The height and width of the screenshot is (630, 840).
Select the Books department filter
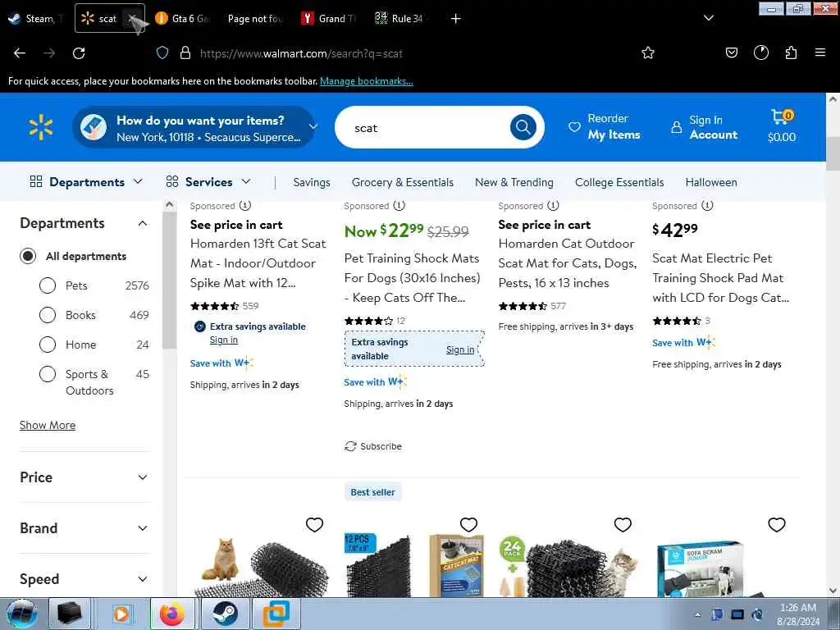(48, 315)
